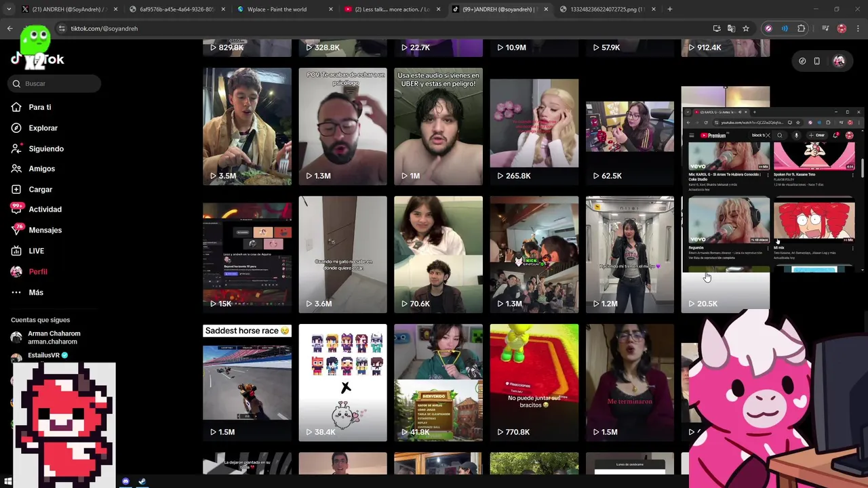The height and width of the screenshot is (488, 868).
Task: Open the Saddest horse race video
Action: [247, 383]
